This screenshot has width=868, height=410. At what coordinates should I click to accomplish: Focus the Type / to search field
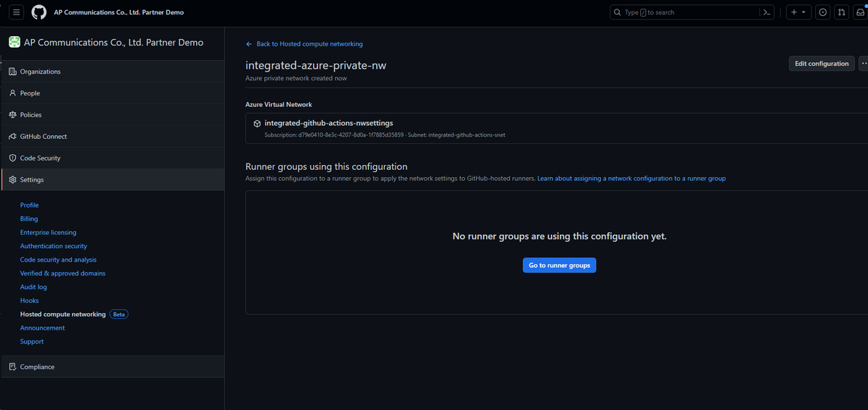click(684, 12)
